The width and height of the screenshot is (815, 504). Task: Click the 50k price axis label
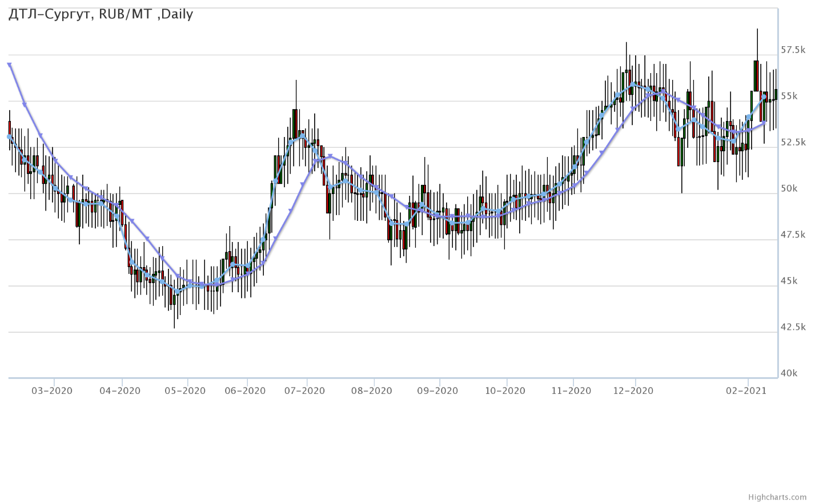(x=789, y=189)
